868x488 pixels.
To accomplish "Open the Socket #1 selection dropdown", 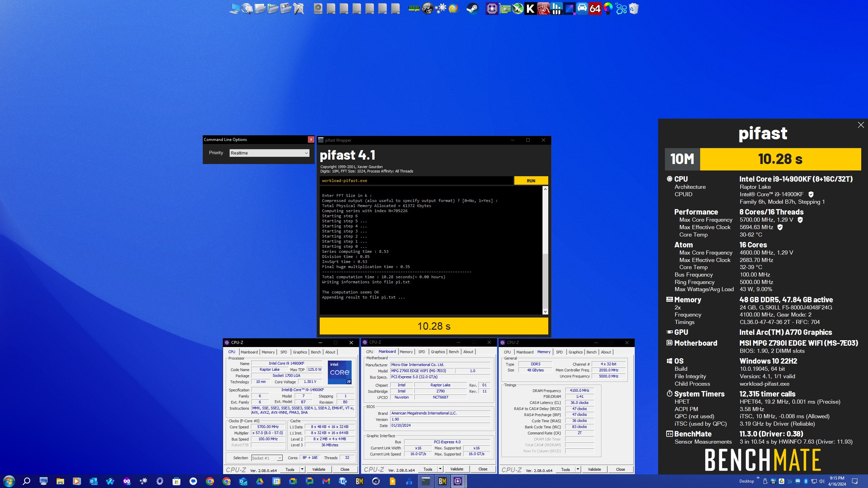I will tap(267, 458).
